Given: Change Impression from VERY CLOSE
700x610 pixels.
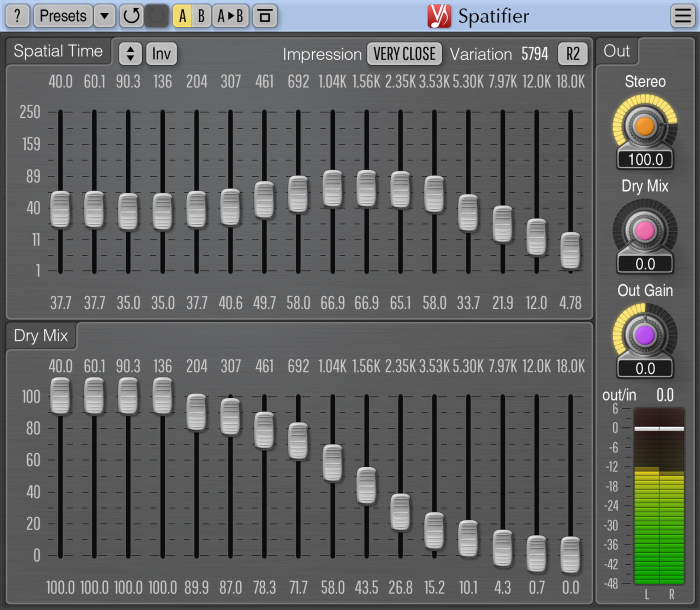Looking at the screenshot, I should pyautogui.click(x=404, y=53).
